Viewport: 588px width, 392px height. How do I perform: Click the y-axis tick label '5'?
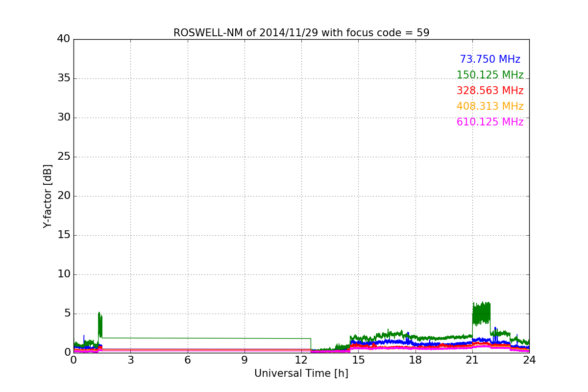click(67, 314)
